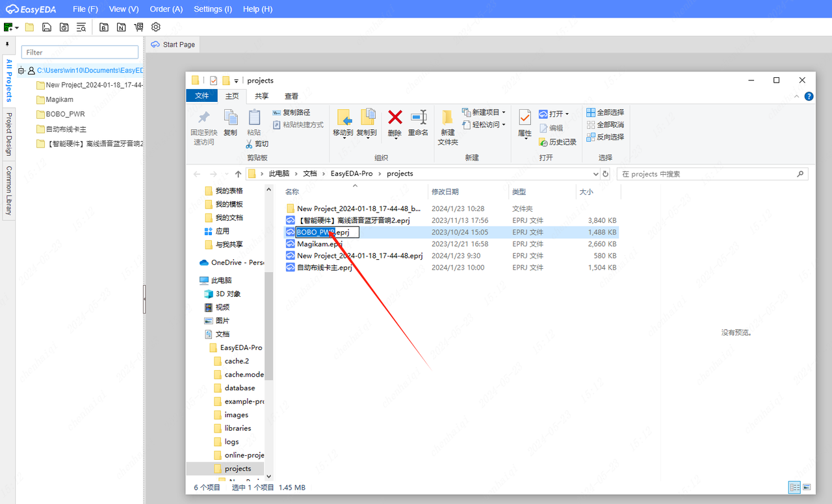Click 历史记录 in the ribbon
Image resolution: width=832 pixels, height=504 pixels.
(x=558, y=142)
